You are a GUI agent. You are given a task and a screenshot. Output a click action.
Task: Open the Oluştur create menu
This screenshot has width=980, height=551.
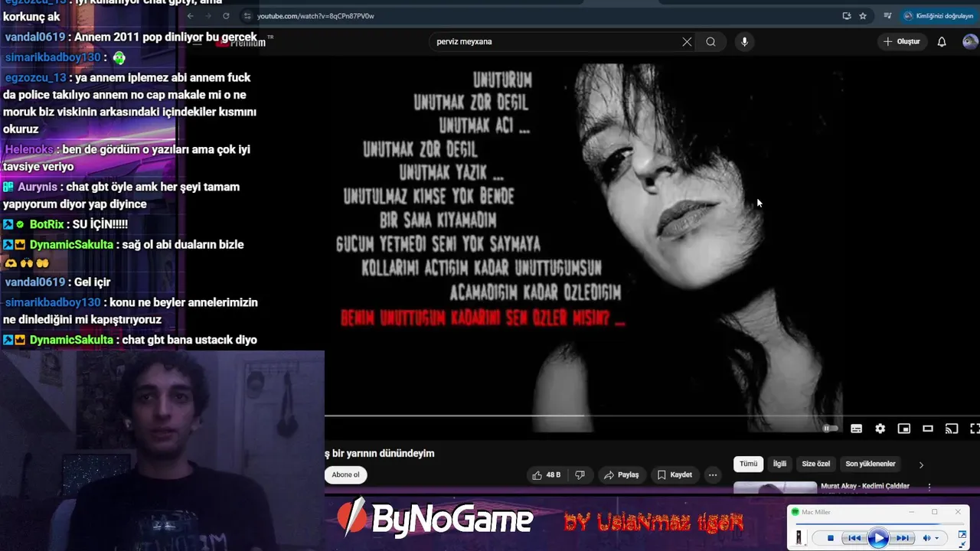[x=901, y=42]
